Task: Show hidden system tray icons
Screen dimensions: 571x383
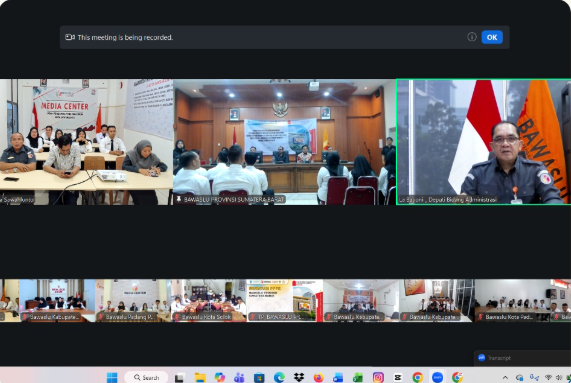Action: click(505, 378)
